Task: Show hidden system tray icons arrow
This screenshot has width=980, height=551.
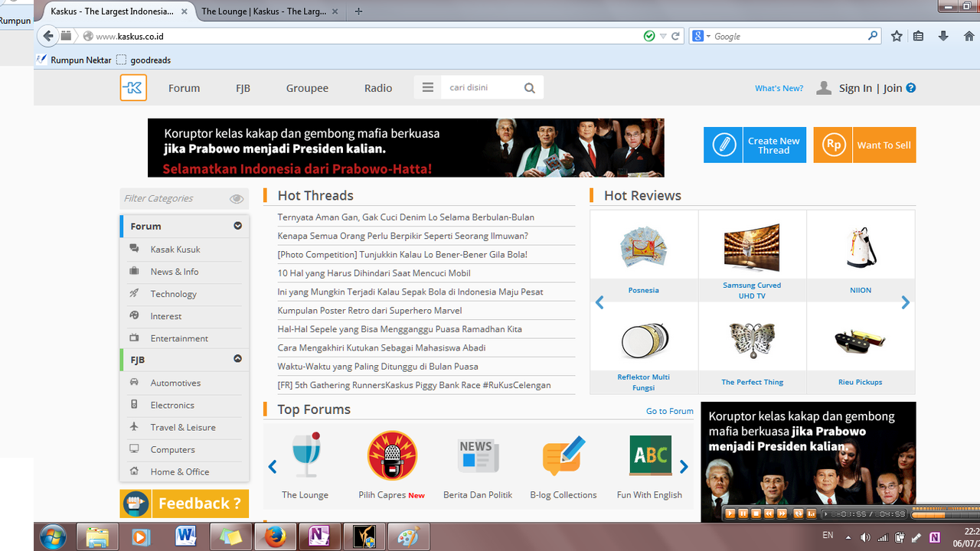Action: point(848,537)
